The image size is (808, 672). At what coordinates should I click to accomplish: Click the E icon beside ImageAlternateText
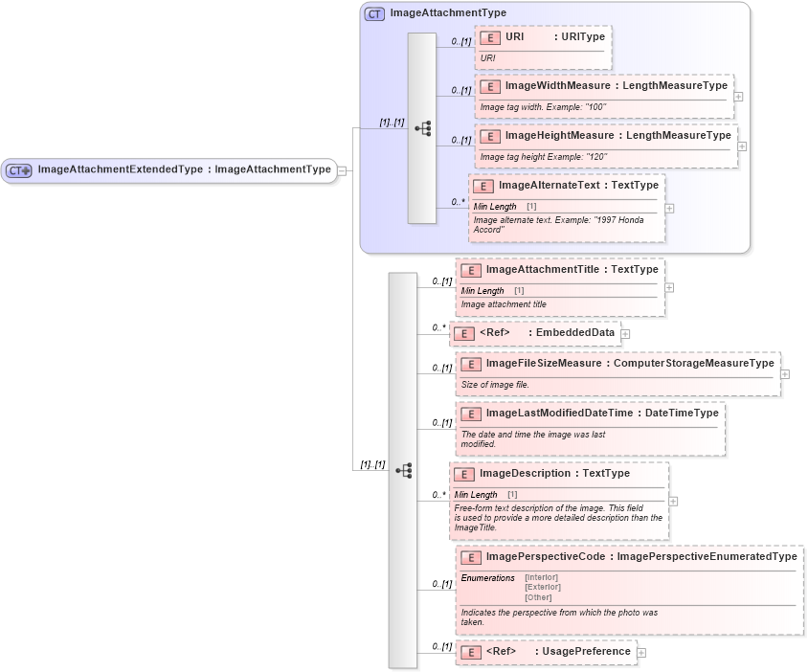(x=483, y=186)
